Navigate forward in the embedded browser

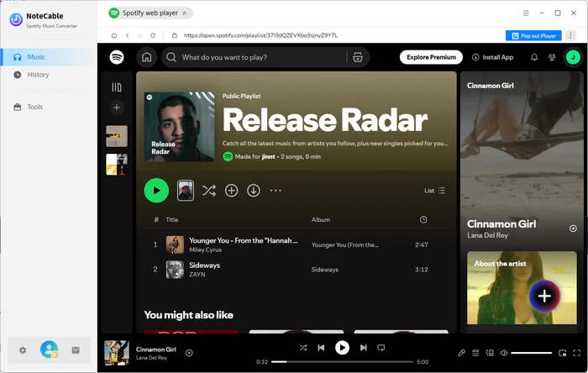[x=140, y=35]
